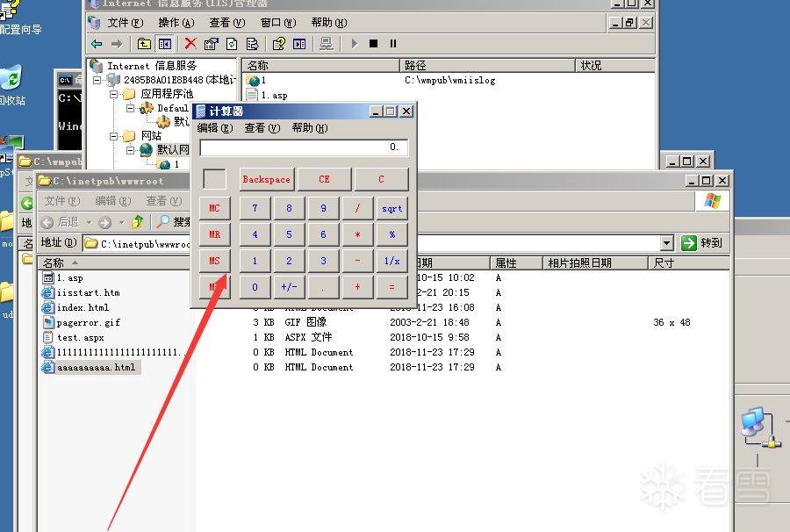Select the index.html file
790x532 pixels.
pos(83,308)
